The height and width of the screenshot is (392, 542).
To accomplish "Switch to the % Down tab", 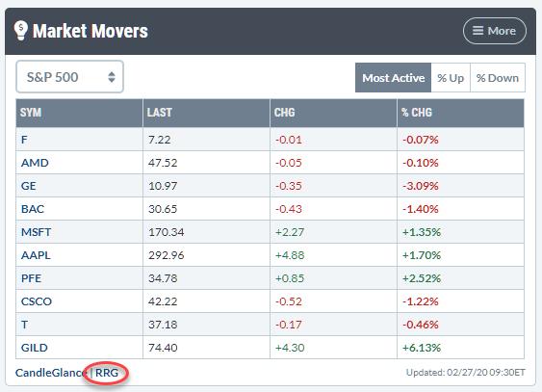I will coord(498,78).
